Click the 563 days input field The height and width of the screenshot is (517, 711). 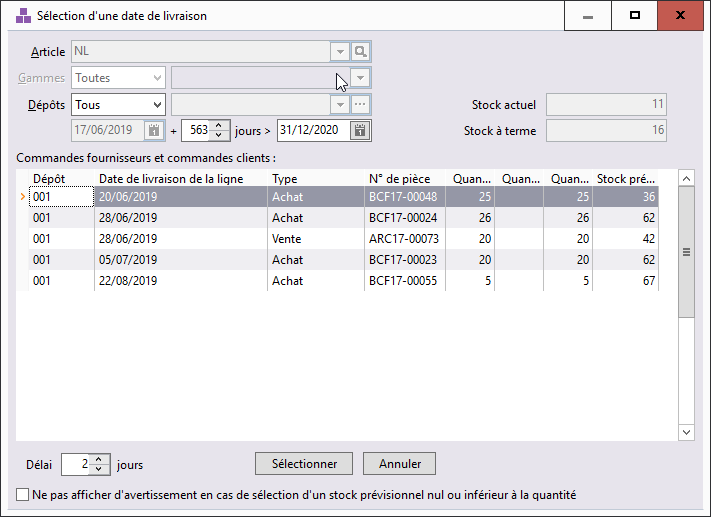pyautogui.click(x=196, y=131)
